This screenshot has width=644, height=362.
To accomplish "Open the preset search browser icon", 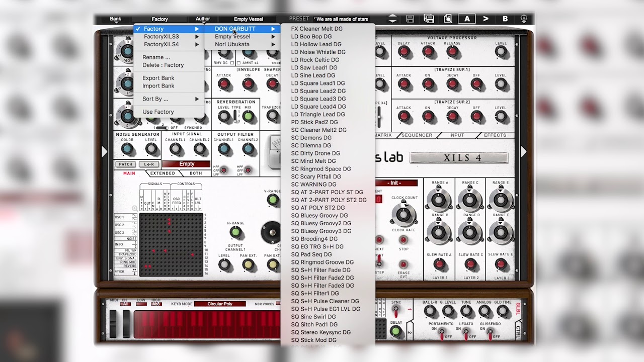I will coord(448,19).
